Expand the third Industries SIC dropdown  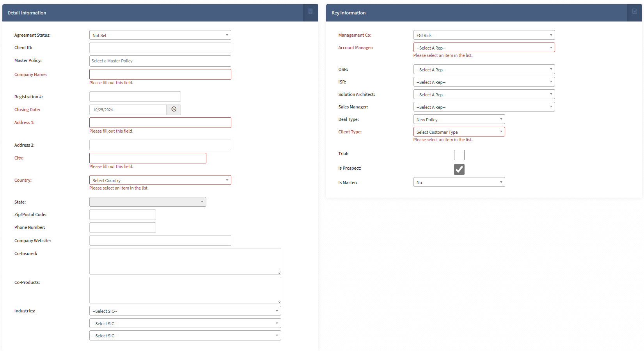pyautogui.click(x=185, y=335)
